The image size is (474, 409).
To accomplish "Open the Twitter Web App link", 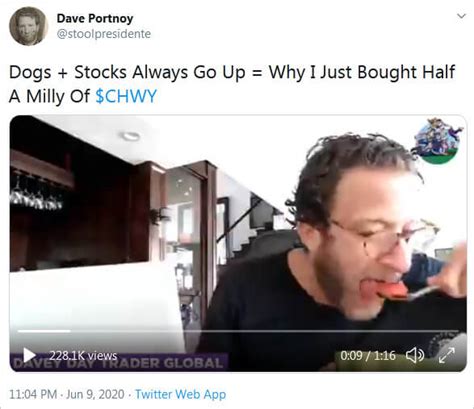I will point(180,394).
